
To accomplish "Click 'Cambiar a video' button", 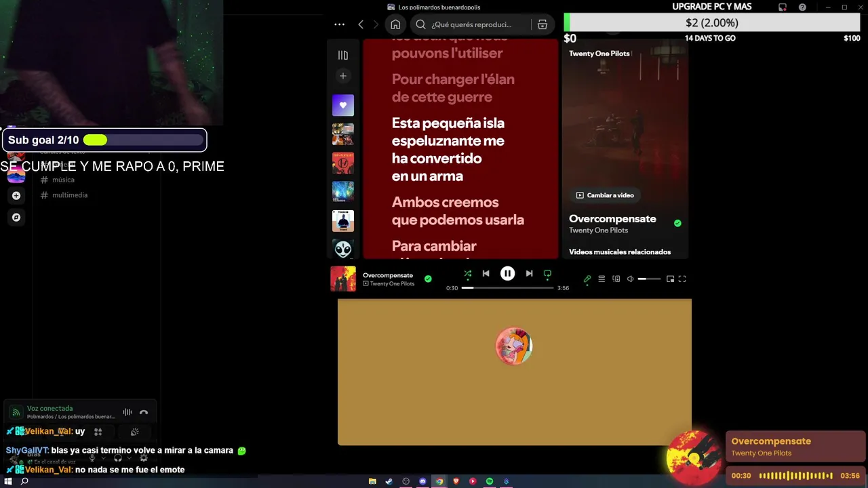I will tap(605, 195).
